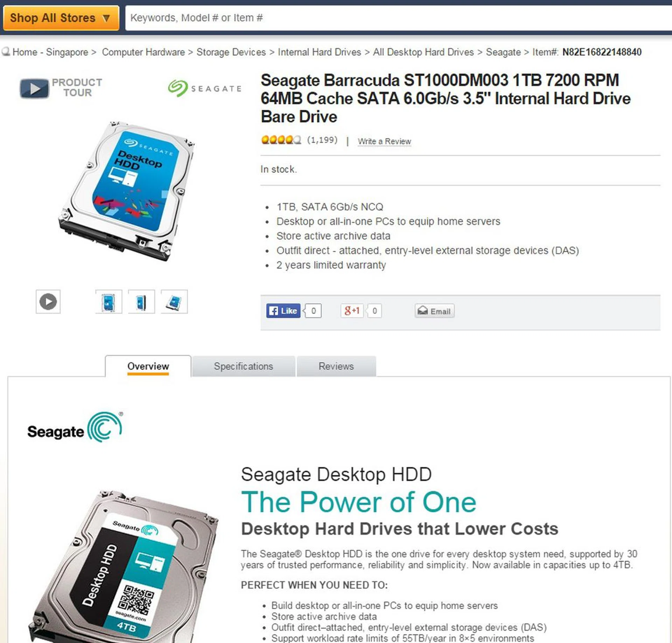Viewport: 672px width, 643px height.
Task: Select the first hard drive thumbnail
Action: coord(108,301)
